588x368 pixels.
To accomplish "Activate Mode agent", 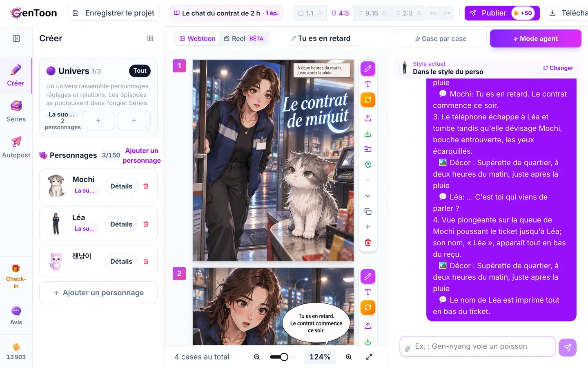I will pyautogui.click(x=536, y=38).
